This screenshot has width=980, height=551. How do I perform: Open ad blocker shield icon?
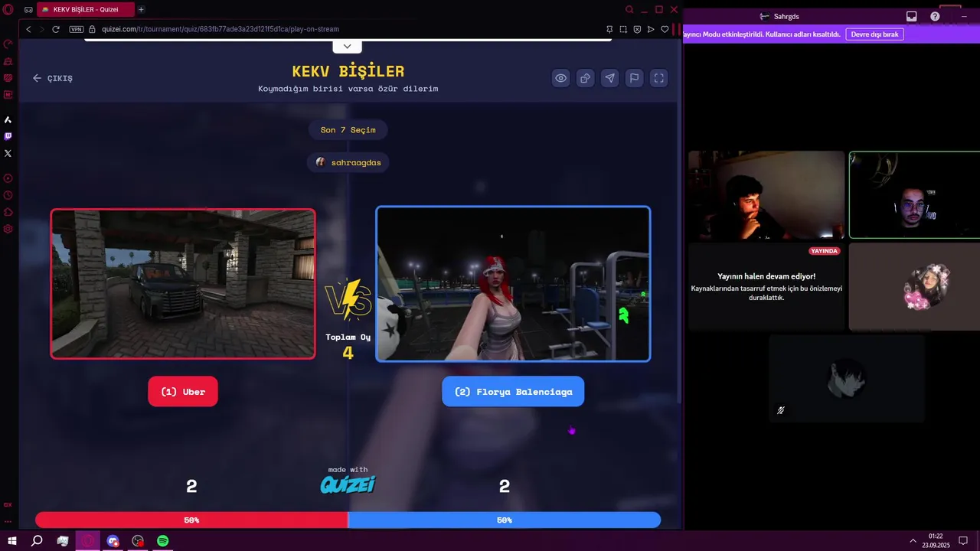tap(637, 29)
